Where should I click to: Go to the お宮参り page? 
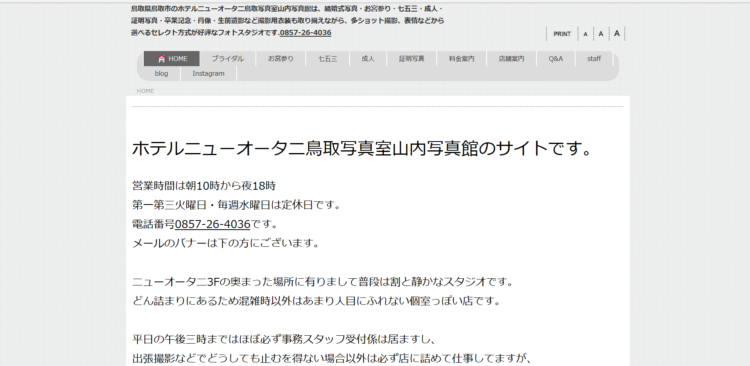coord(281,59)
